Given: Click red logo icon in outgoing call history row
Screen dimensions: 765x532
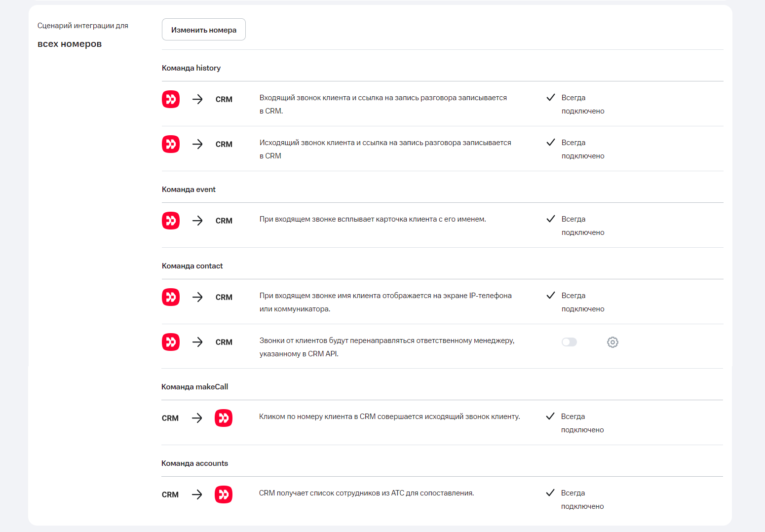Looking at the screenshot, I should click(x=171, y=144).
